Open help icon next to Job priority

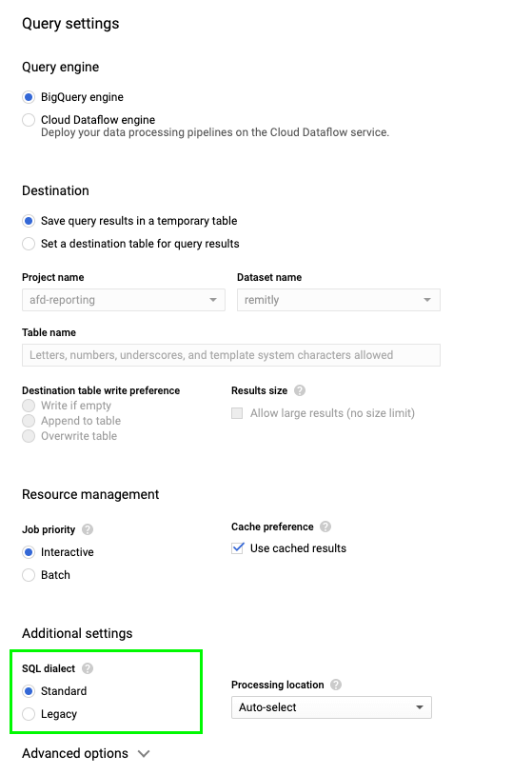click(x=88, y=529)
